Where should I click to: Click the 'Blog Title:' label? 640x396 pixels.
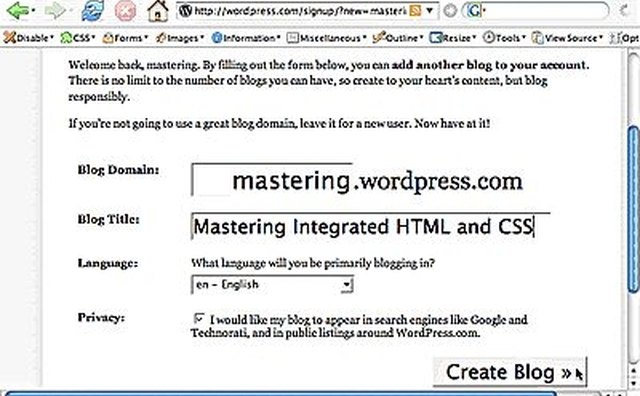(x=109, y=219)
